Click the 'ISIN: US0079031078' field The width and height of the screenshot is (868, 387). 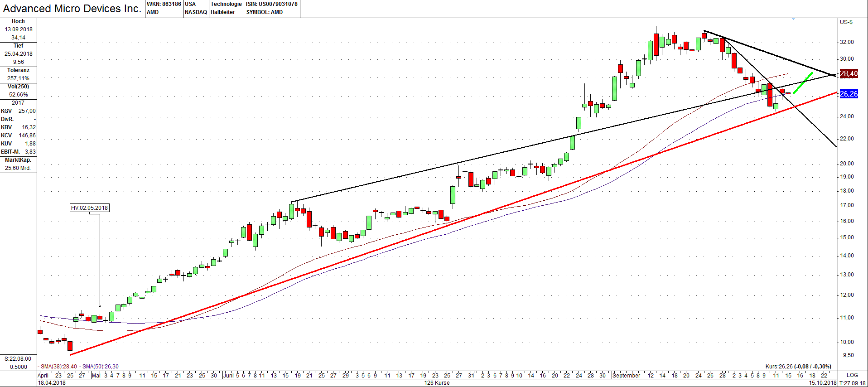pos(272,4)
